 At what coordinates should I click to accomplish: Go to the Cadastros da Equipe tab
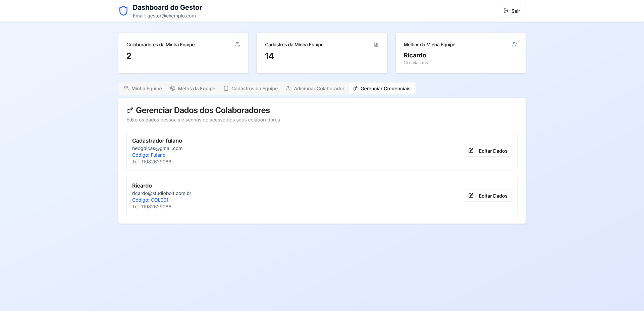[251, 89]
